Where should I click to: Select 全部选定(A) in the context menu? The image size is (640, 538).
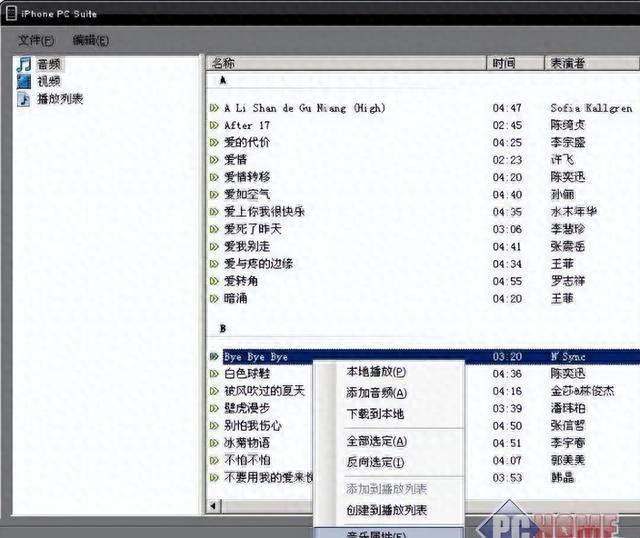coord(376,441)
